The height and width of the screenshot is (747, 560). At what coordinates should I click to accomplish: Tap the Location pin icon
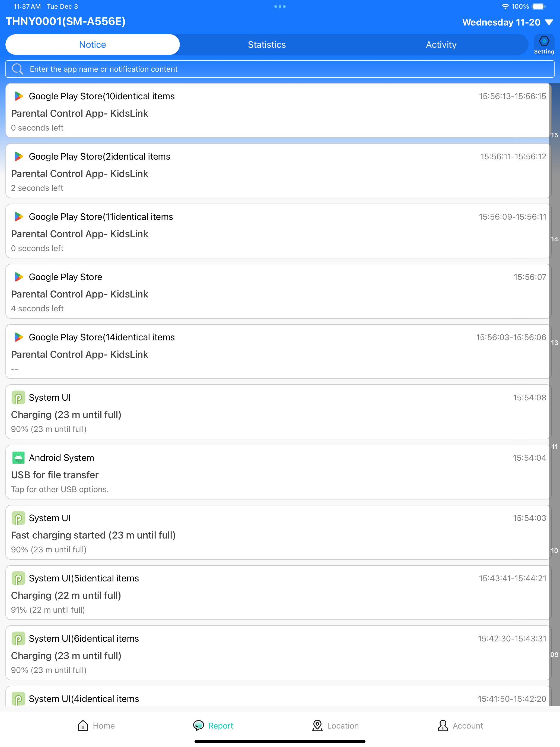point(317,725)
